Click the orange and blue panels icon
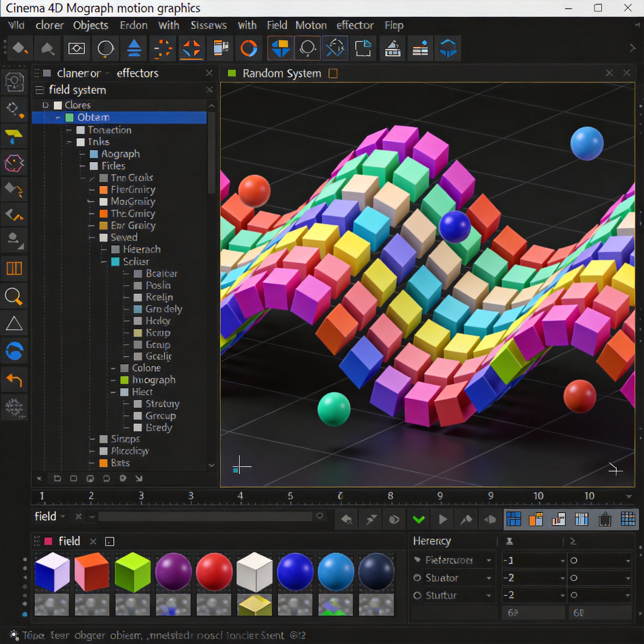Image resolution: width=644 pixels, height=644 pixels. coord(536,519)
